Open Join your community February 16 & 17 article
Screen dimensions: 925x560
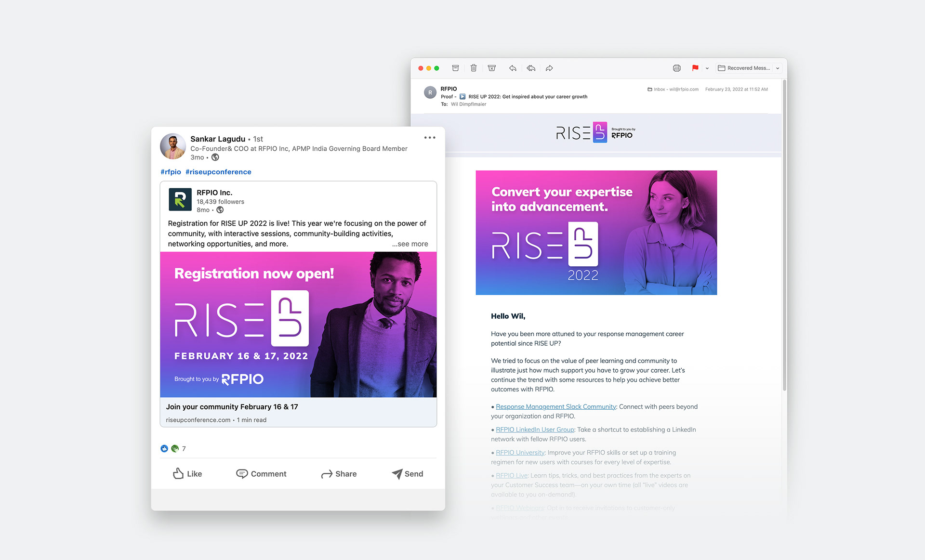(232, 407)
